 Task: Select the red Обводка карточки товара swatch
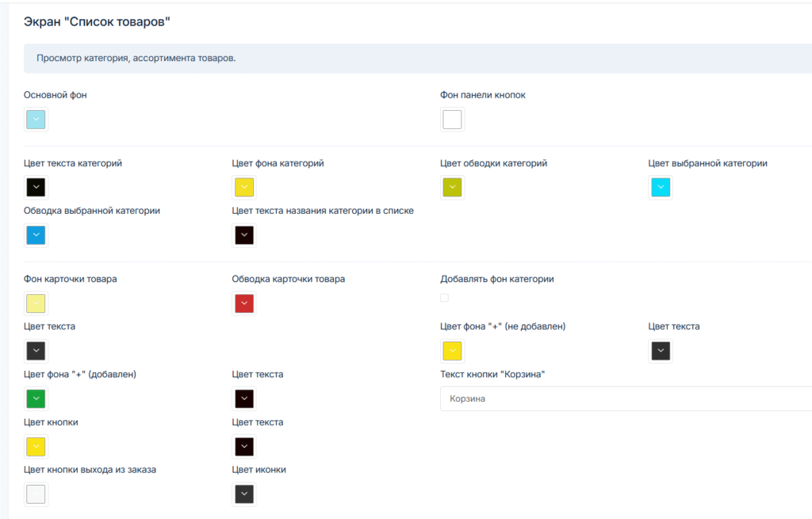coord(243,303)
